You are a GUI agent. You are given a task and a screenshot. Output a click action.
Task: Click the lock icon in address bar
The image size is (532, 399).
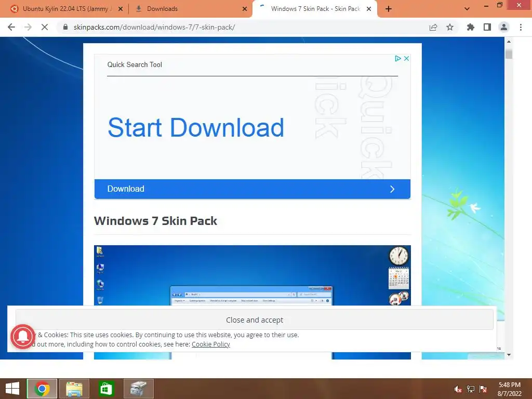click(x=65, y=27)
